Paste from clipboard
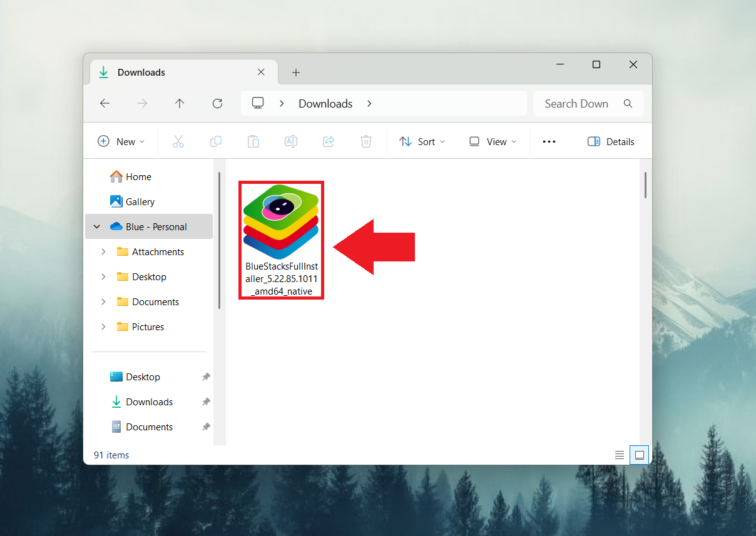756x536 pixels. (253, 141)
